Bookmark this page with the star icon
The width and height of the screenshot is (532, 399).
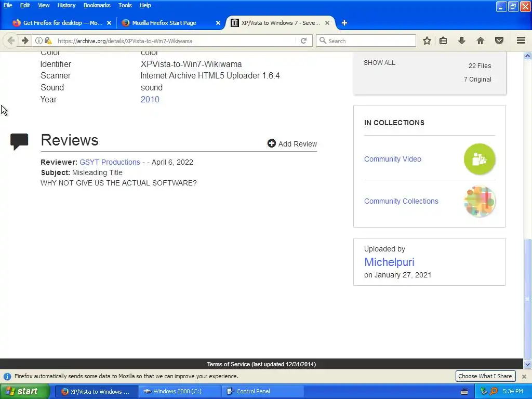427,41
